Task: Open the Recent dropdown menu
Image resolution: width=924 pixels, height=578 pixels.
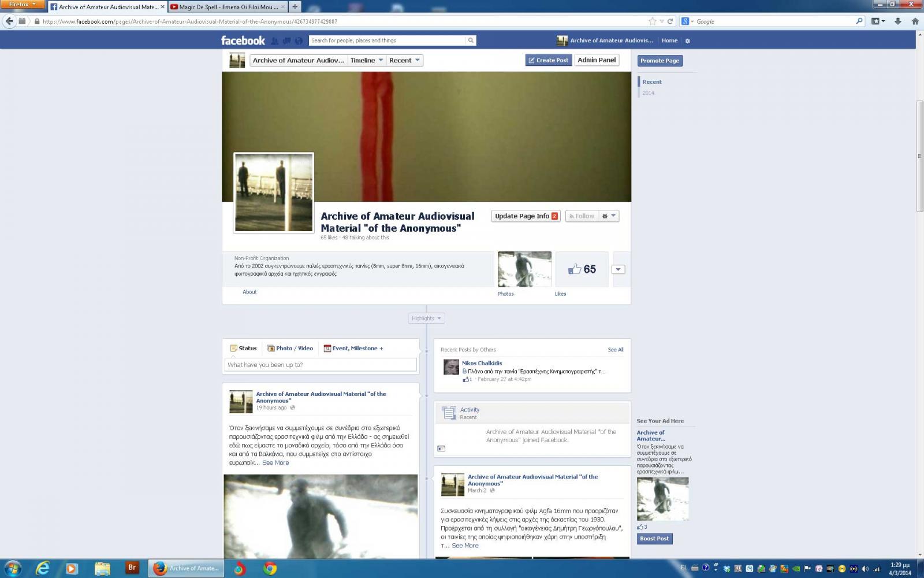Action: [404, 61]
